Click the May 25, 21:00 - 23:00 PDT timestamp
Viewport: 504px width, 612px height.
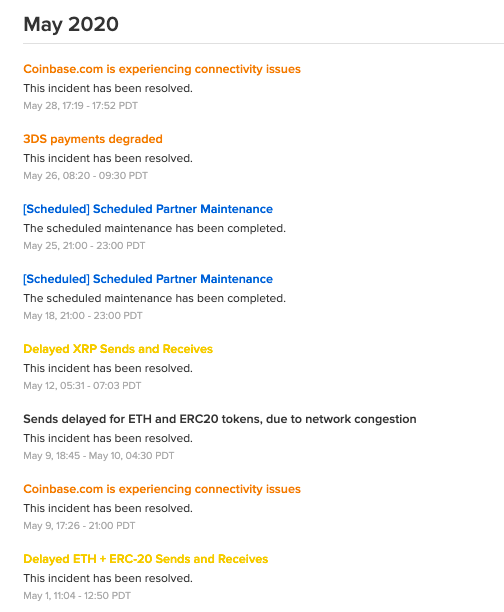84,246
